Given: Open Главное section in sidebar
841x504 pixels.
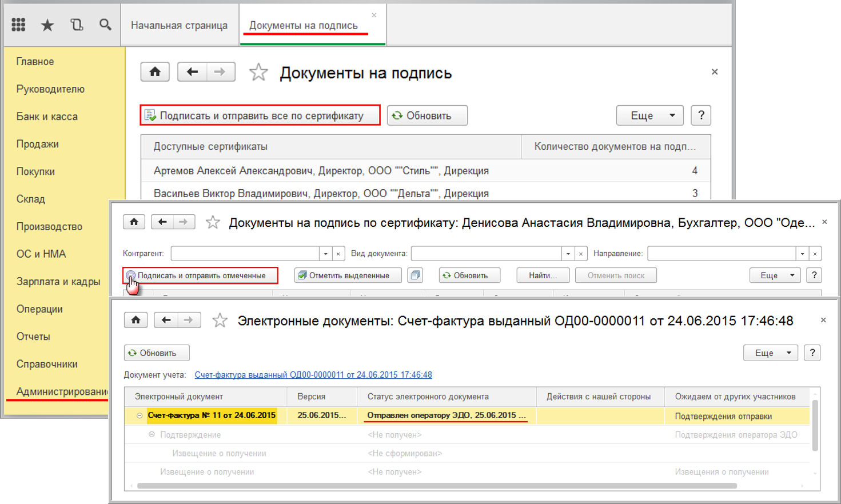Looking at the screenshot, I should pos(35,62).
